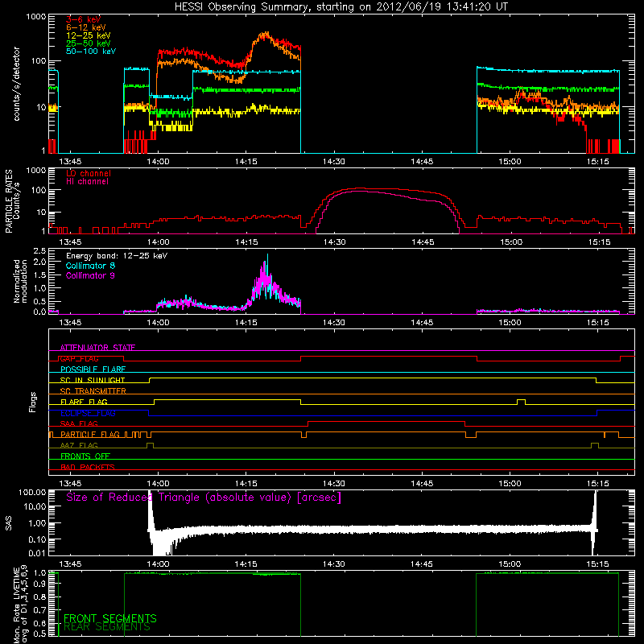Click the short FLARE_FLAG pulse near 15:01
This screenshot has width=644, height=644.
point(521,402)
